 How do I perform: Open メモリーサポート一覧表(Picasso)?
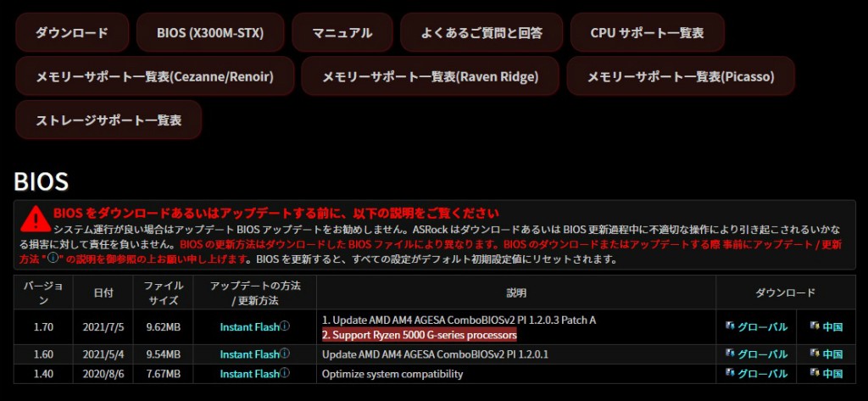pos(681,76)
